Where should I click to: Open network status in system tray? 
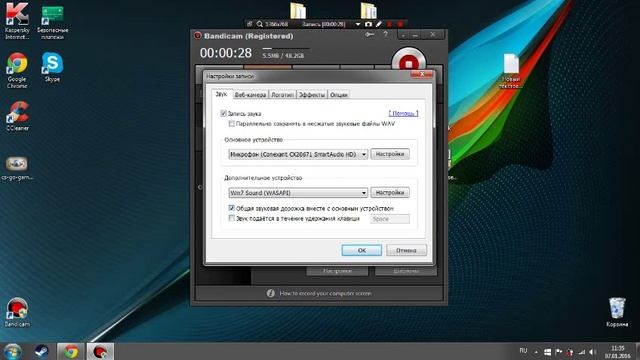[x=582, y=352]
